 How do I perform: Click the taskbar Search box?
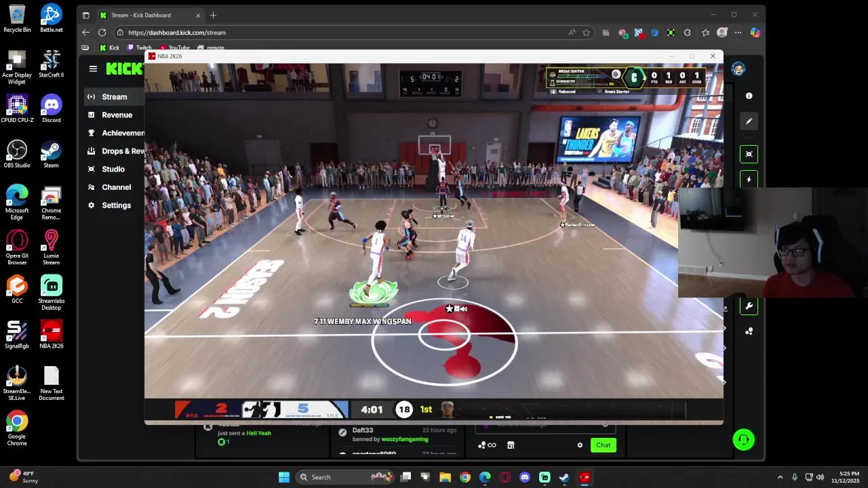(x=346, y=477)
